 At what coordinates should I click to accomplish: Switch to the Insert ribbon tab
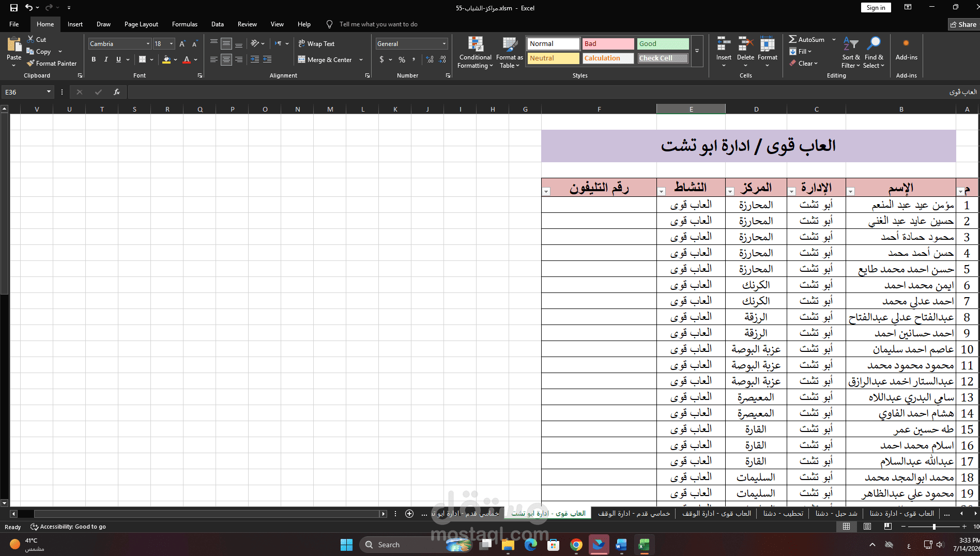75,24
